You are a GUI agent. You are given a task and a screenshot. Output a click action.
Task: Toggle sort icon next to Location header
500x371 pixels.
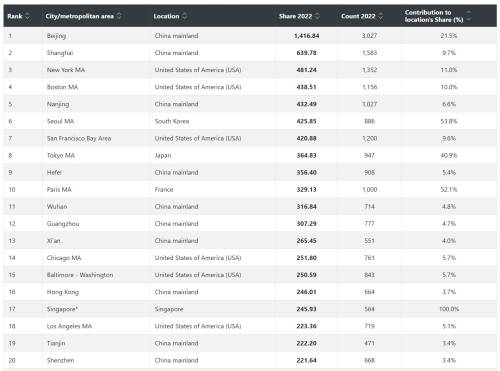pos(184,16)
